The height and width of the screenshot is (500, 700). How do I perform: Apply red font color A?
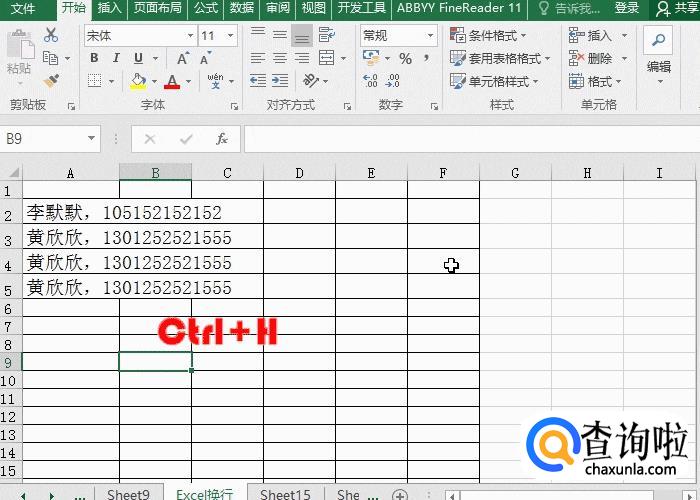[x=172, y=81]
